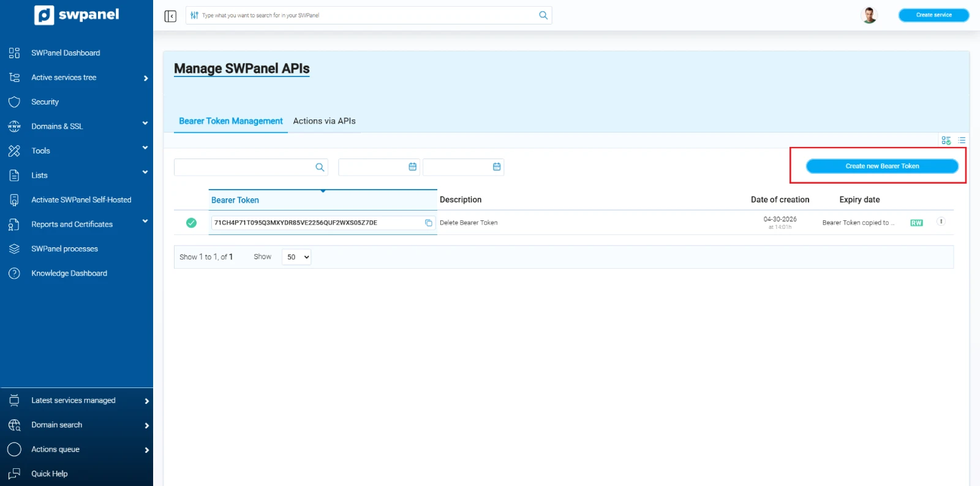Expand Active services tree submenu arrow
The width and height of the screenshot is (980, 486).
coord(146,78)
